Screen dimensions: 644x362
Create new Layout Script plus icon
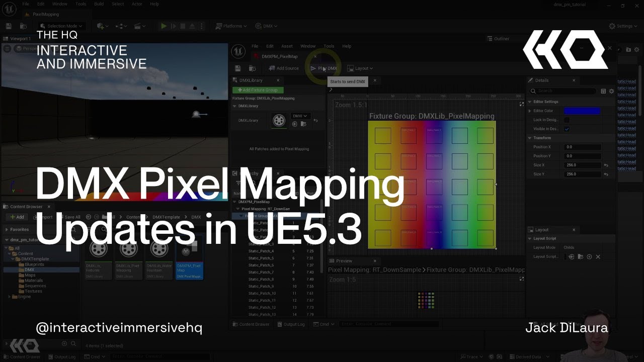point(589,256)
